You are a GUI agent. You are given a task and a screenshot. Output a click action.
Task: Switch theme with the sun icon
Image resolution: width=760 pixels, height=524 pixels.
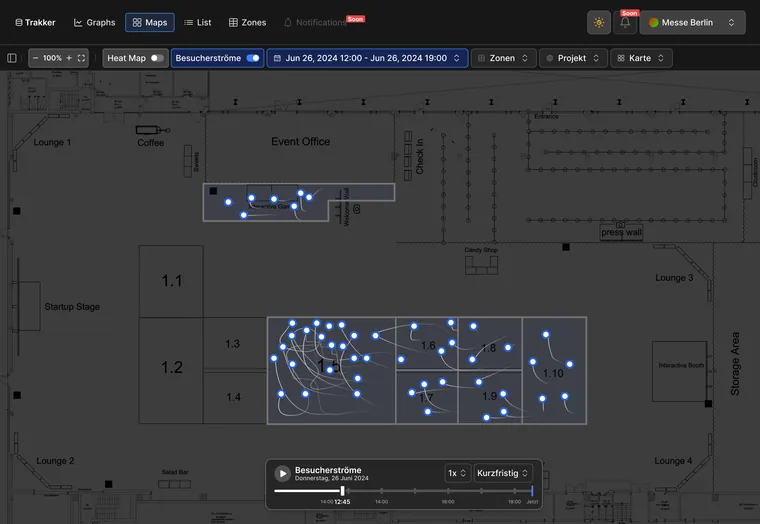[x=599, y=22]
